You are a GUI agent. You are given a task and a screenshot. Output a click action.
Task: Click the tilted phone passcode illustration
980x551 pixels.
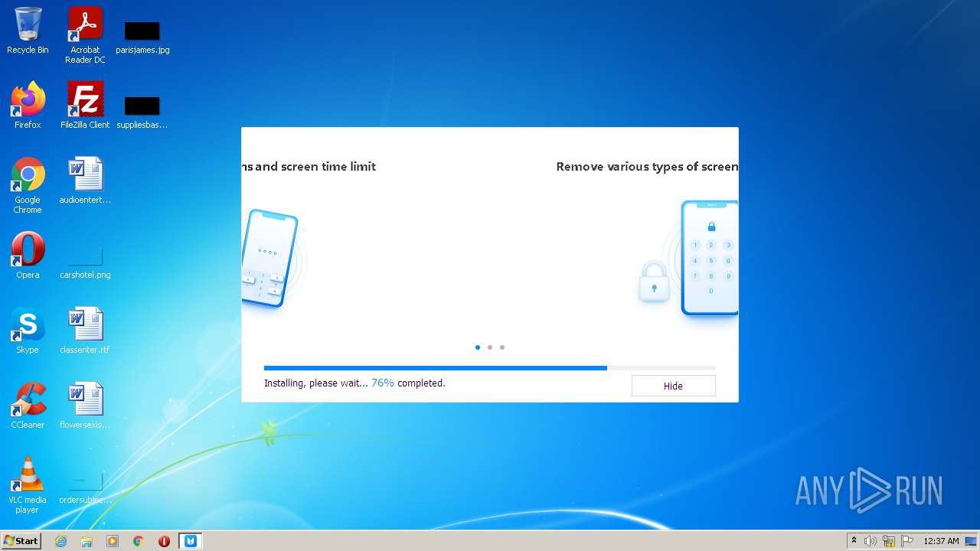point(270,259)
